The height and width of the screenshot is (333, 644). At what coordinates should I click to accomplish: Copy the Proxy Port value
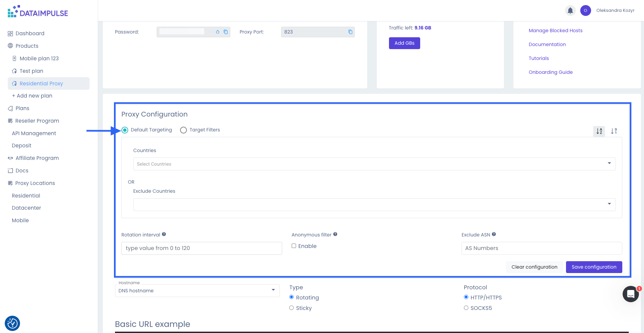click(x=350, y=32)
